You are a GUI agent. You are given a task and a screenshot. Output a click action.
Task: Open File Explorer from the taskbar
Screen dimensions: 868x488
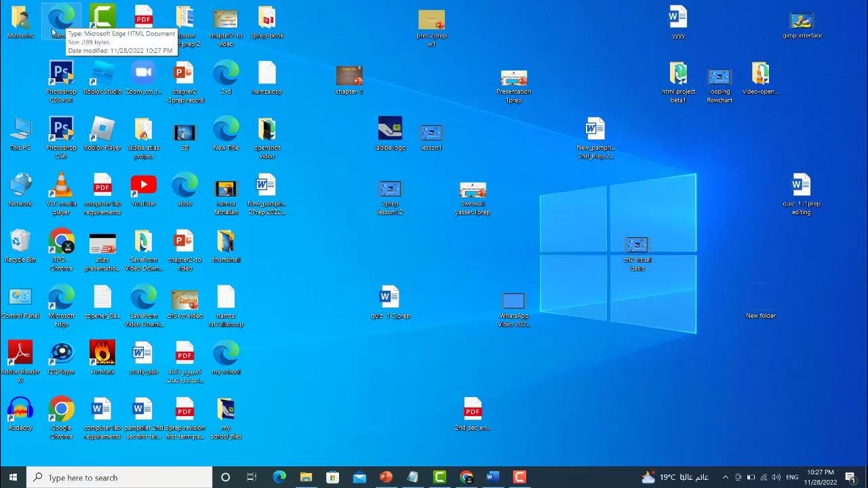[306, 477]
